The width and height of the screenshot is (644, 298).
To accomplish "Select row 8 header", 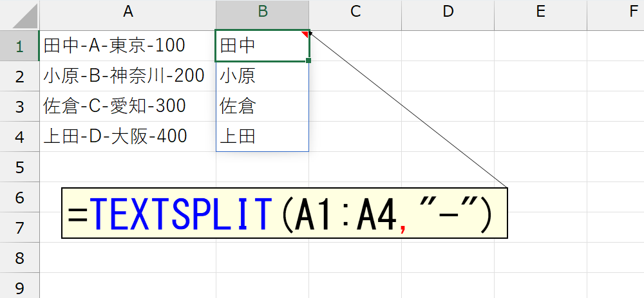I will click(x=20, y=257).
